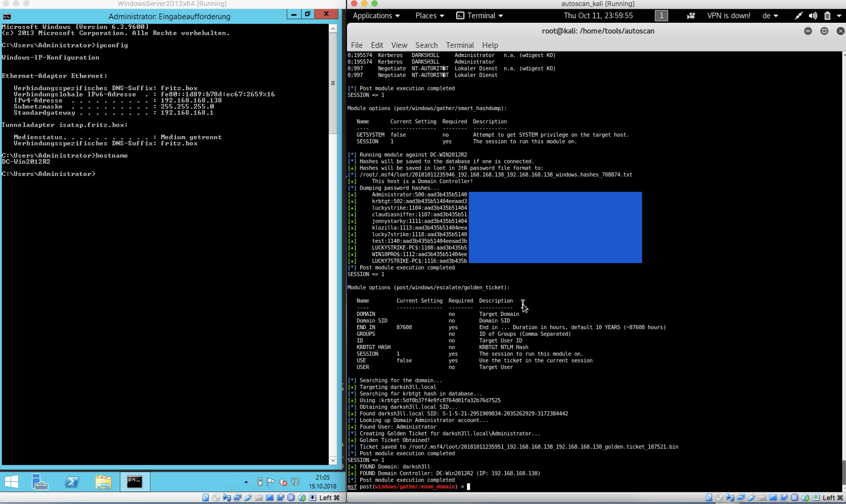846x504 pixels.
Task: Click the 'VPN is down!' indicator
Action: pyautogui.click(x=729, y=16)
